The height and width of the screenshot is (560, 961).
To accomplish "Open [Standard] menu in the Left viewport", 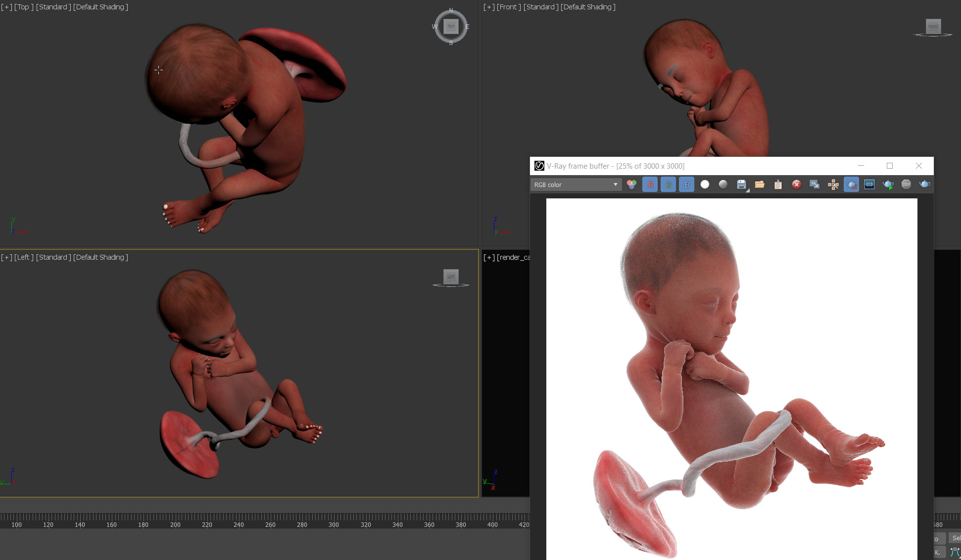I will pos(53,257).
